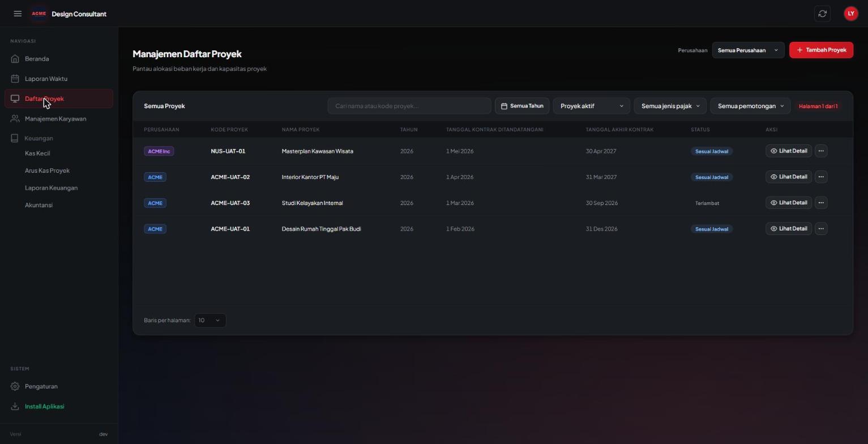This screenshot has height=444, width=868.
Task: Open more actions for ACME-UAT-01 row
Action: pyautogui.click(x=821, y=229)
